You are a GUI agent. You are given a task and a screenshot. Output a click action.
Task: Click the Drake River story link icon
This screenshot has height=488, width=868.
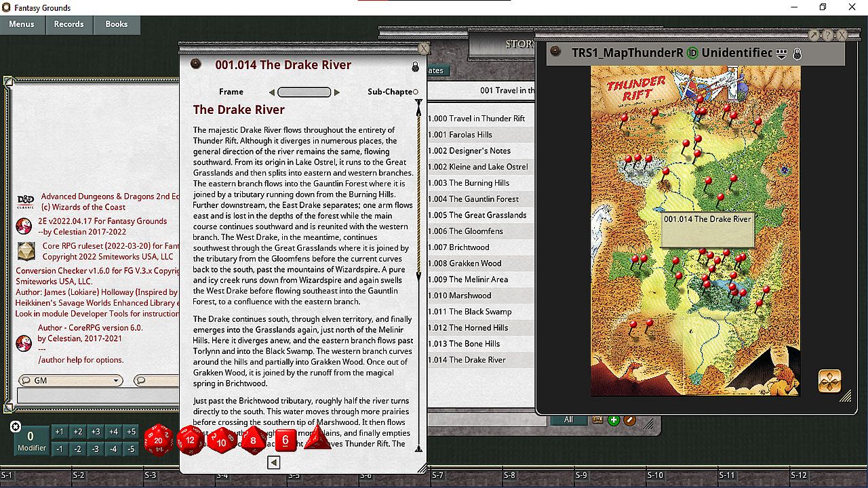click(196, 64)
